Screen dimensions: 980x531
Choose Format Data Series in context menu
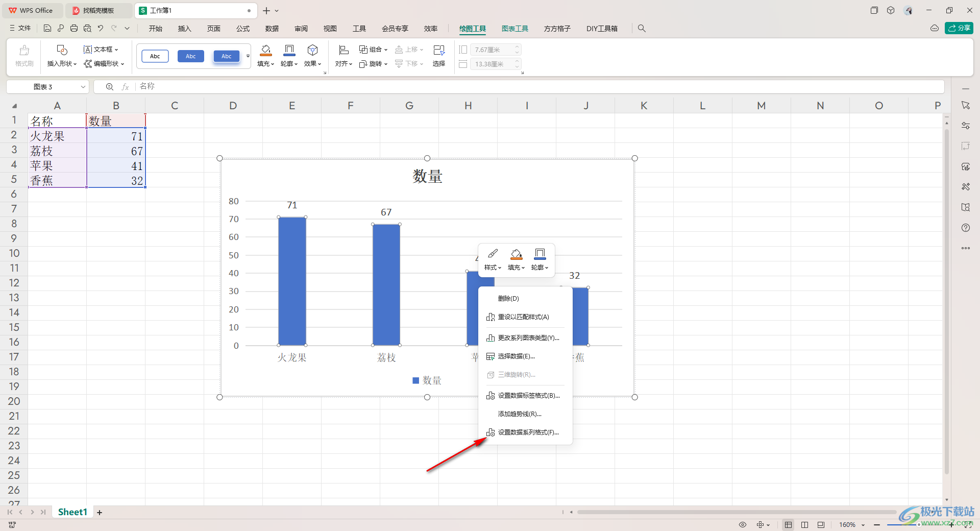pyautogui.click(x=525, y=432)
